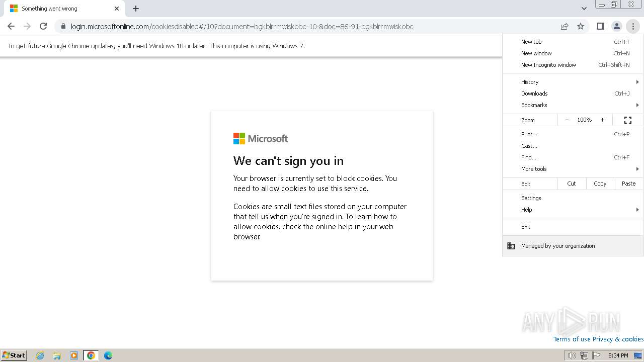The image size is (644, 362).
Task: Reload the page with the refresh icon
Action: (43, 26)
